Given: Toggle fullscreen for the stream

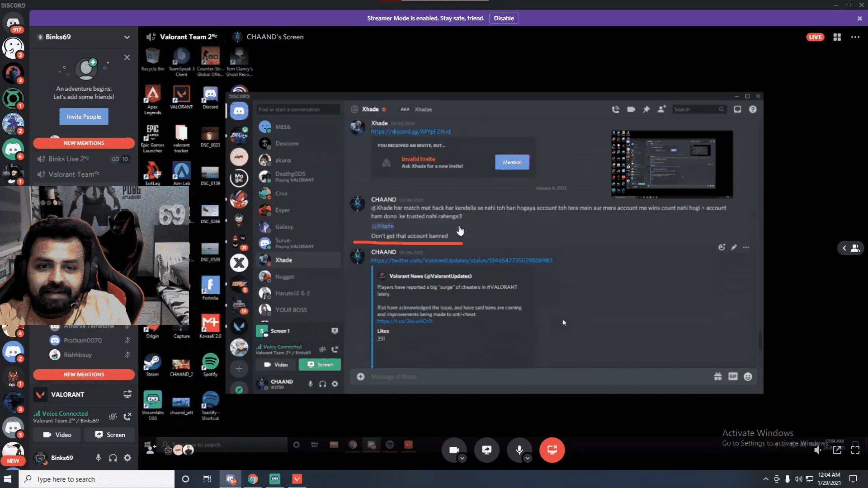Looking at the screenshot, I should pos(855,450).
